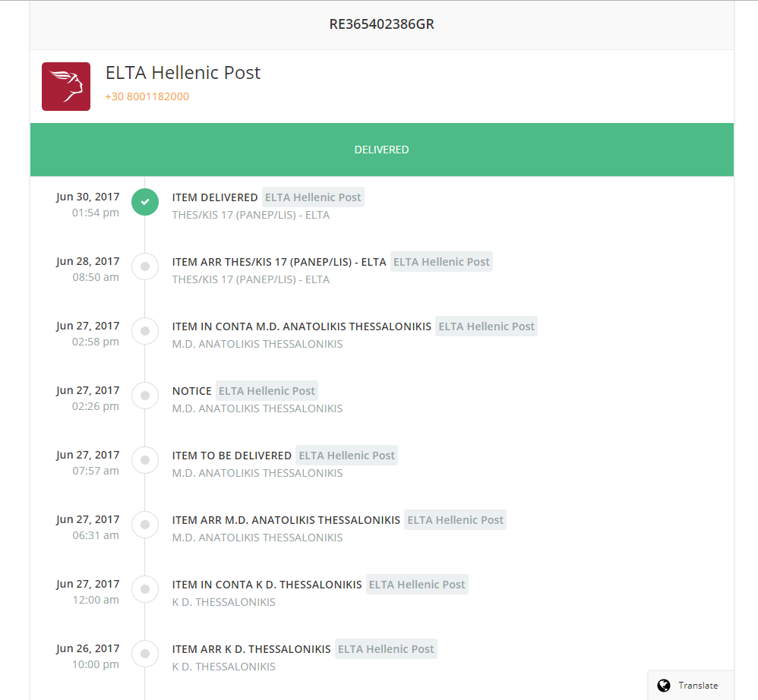Click carrier tag beside ITEM TO BE DELIVERED
758x700 pixels.
tap(346, 456)
